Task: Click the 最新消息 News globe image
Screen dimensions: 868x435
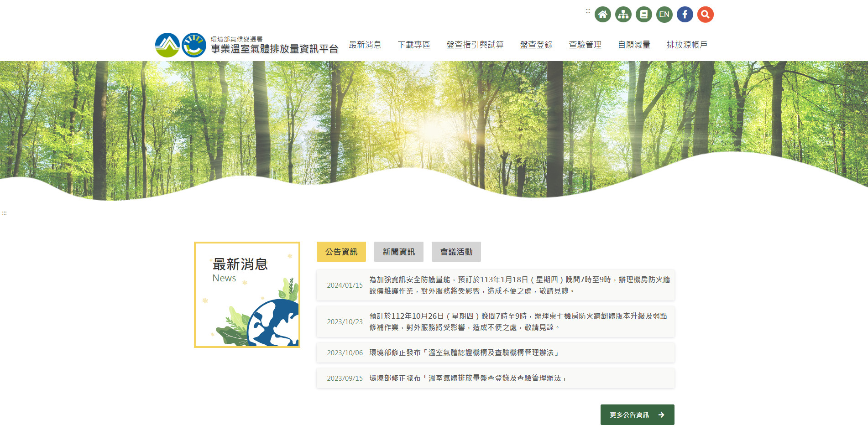Action: click(247, 295)
